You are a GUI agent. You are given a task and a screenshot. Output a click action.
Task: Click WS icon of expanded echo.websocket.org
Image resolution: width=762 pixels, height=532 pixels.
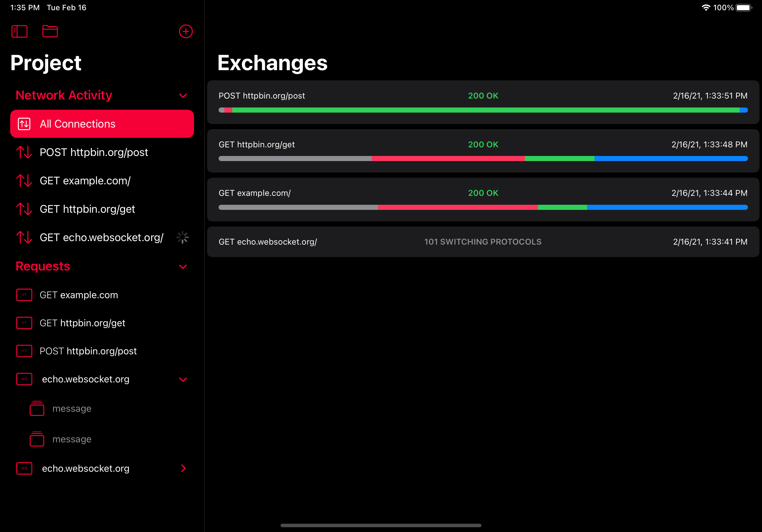coord(24,379)
